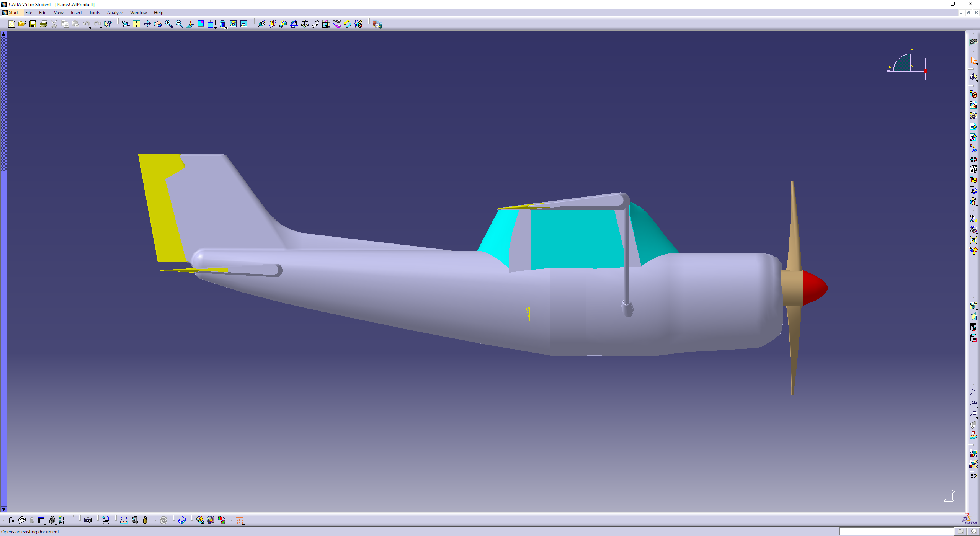Expand the Design Table dropdown arrow
This screenshot has height=536, width=980.
[x=45, y=524]
